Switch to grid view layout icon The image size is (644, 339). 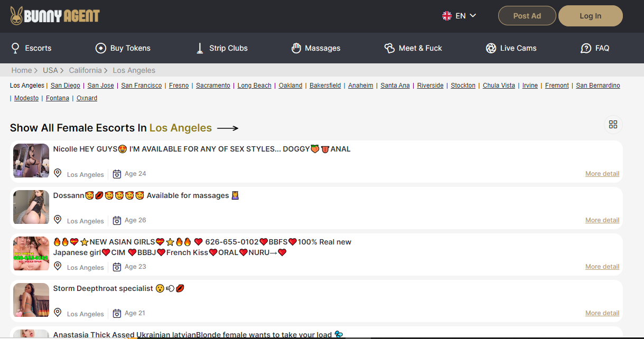[613, 125]
